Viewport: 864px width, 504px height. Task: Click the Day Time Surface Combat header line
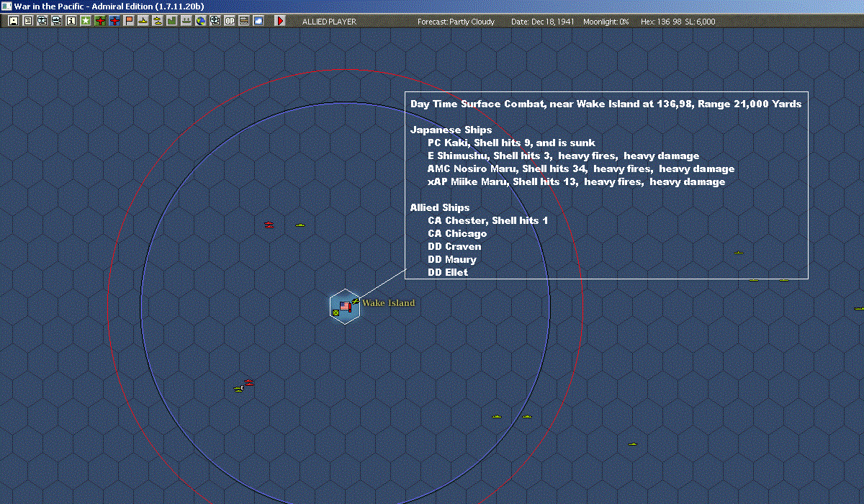(606, 104)
